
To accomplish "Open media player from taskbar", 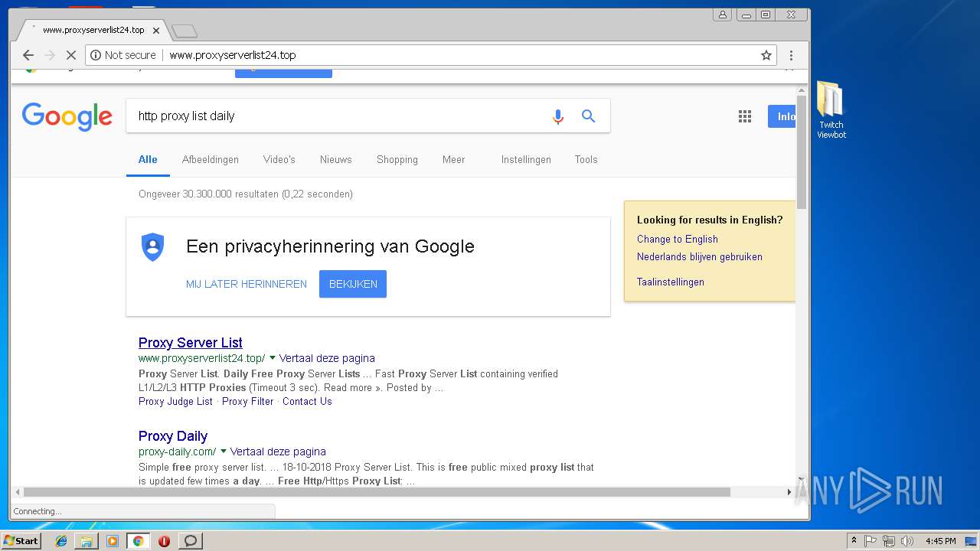I will (113, 540).
